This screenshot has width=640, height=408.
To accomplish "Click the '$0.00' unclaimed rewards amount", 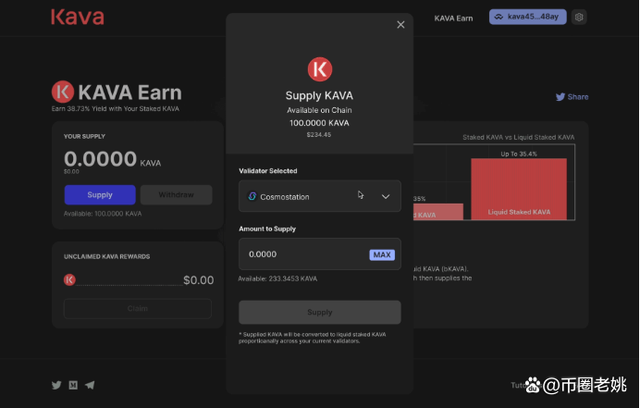I will (x=198, y=280).
